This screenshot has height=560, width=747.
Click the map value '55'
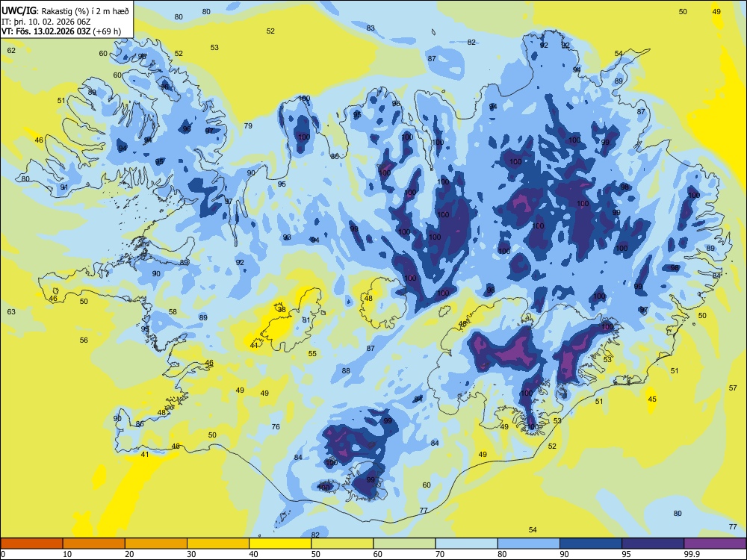[312, 354]
